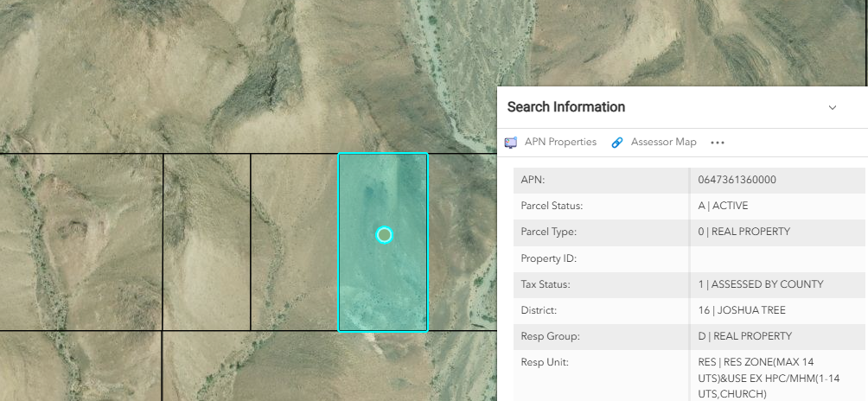Click the Parcel Type value REAL PROPERTY
Screen dimensions: 868x401
pos(744,232)
